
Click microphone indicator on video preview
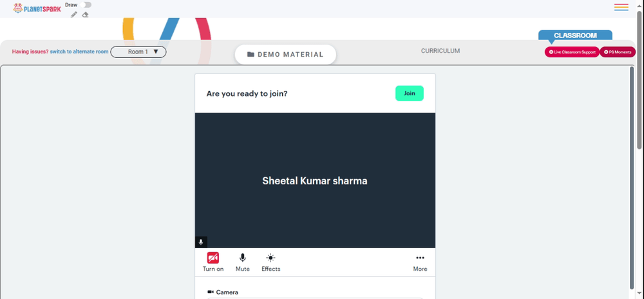(x=201, y=242)
